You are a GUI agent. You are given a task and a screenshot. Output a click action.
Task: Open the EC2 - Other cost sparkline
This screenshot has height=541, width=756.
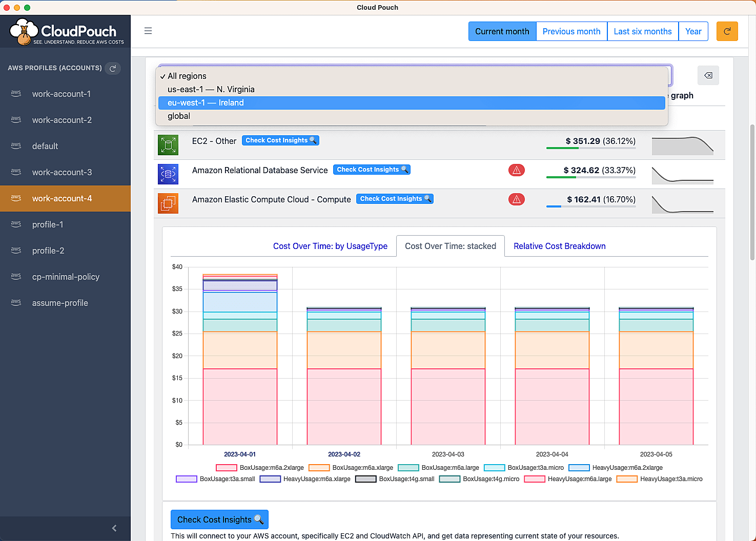tap(682, 145)
